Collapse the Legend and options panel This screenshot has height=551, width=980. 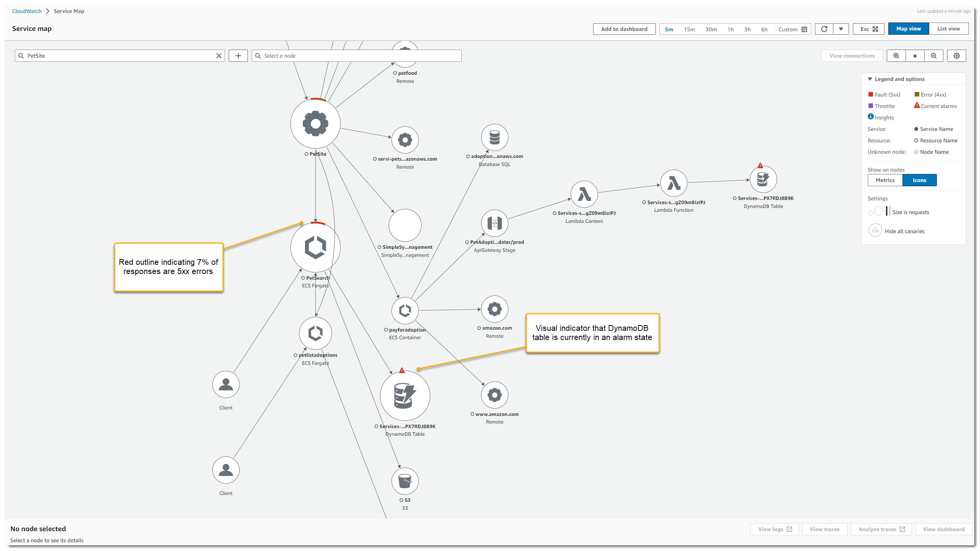[870, 79]
